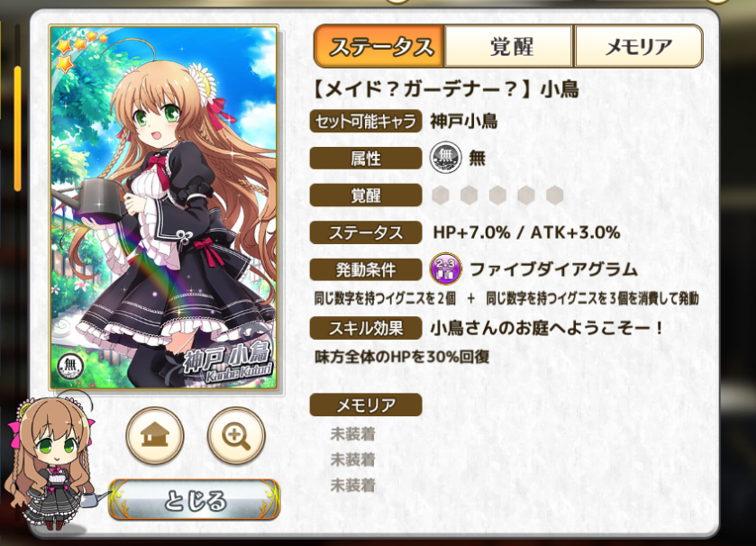Switch to the 覚醒 tab
The width and height of the screenshot is (756, 546).
[x=509, y=46]
